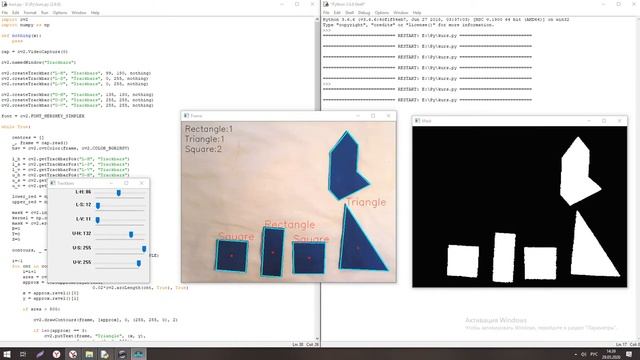Viewport: 640px width, 360px height.
Task: Open File menu in the Python Shell window
Action: [x=326, y=13]
